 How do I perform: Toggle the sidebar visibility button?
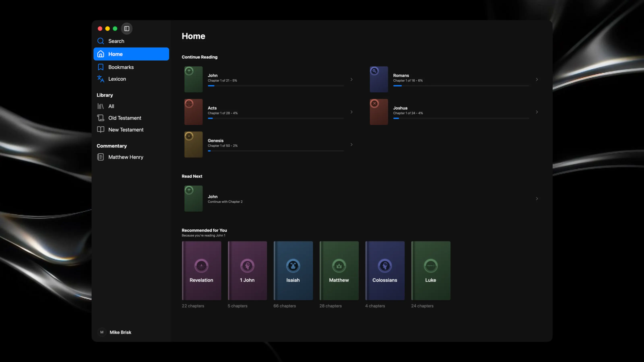127,29
